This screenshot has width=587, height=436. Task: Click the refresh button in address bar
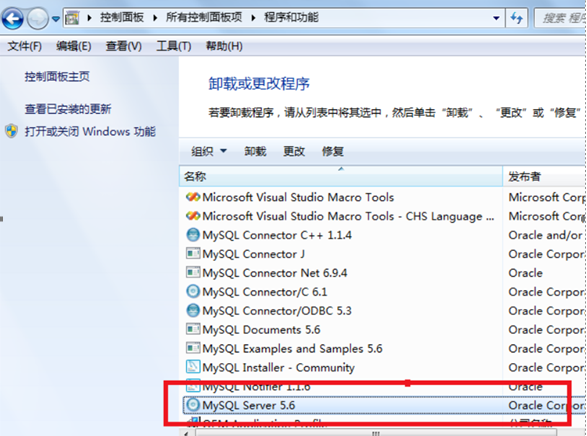[x=517, y=18]
